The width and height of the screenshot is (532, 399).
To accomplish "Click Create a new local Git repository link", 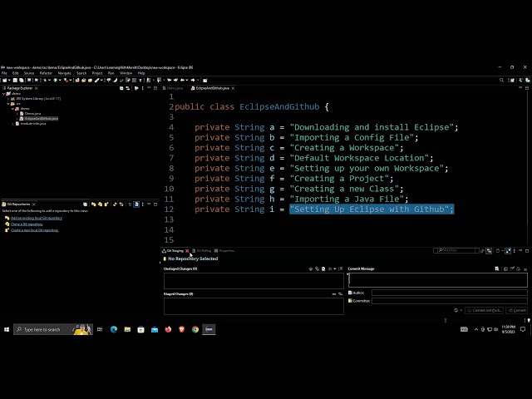I will tap(35, 230).
